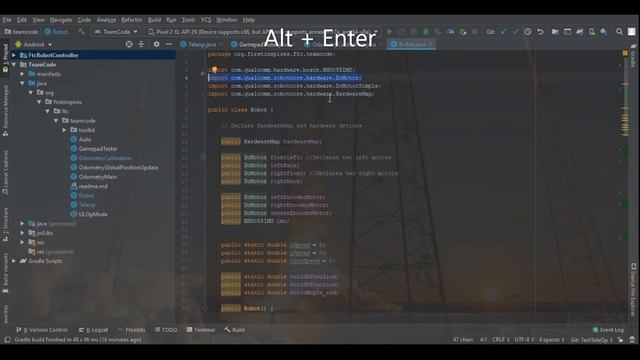This screenshot has height=360, width=640.
Task: Show VCS history with the clock icon
Action: [528, 31]
